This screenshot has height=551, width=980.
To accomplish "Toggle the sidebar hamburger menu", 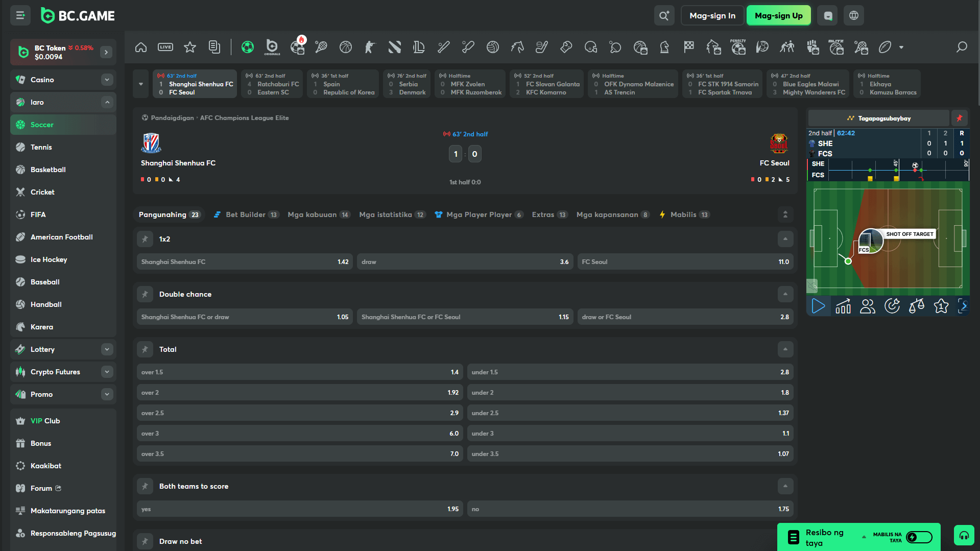I will (x=20, y=16).
